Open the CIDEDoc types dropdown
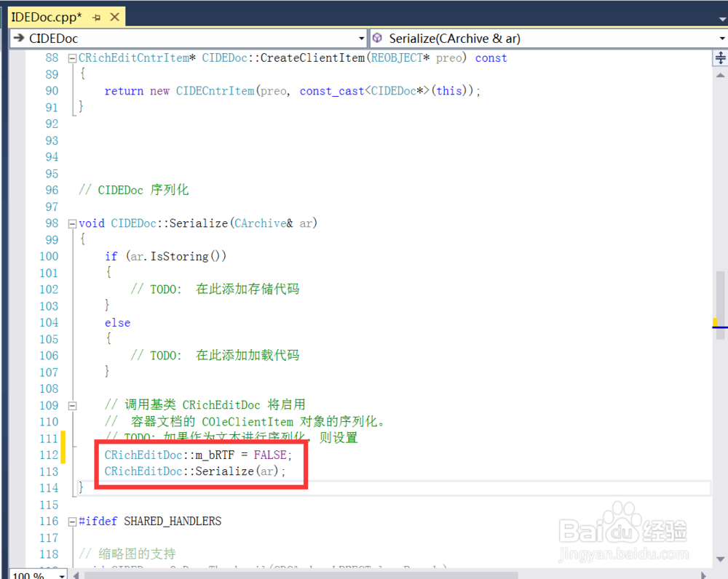This screenshot has height=579, width=728. (361, 39)
